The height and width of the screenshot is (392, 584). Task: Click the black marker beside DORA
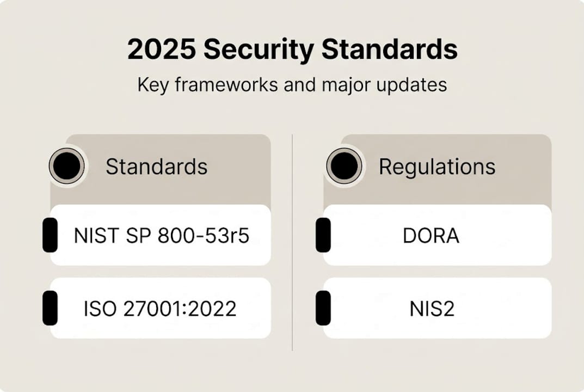tap(323, 235)
